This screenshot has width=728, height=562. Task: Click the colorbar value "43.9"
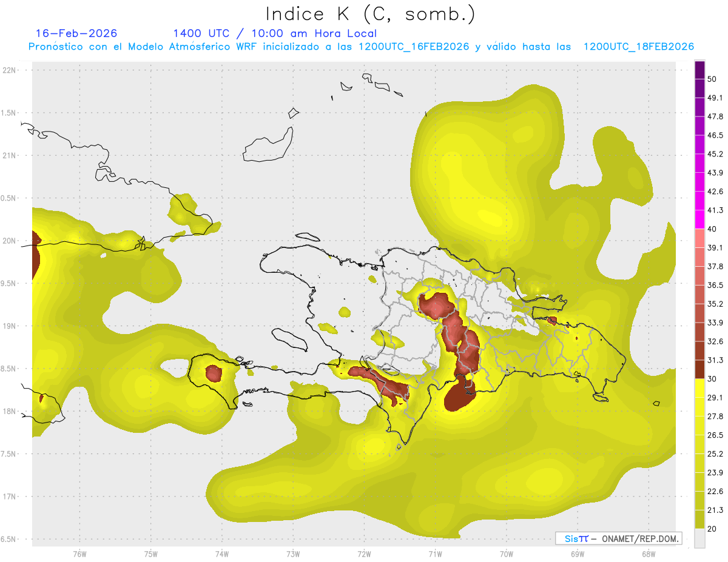coord(715,173)
